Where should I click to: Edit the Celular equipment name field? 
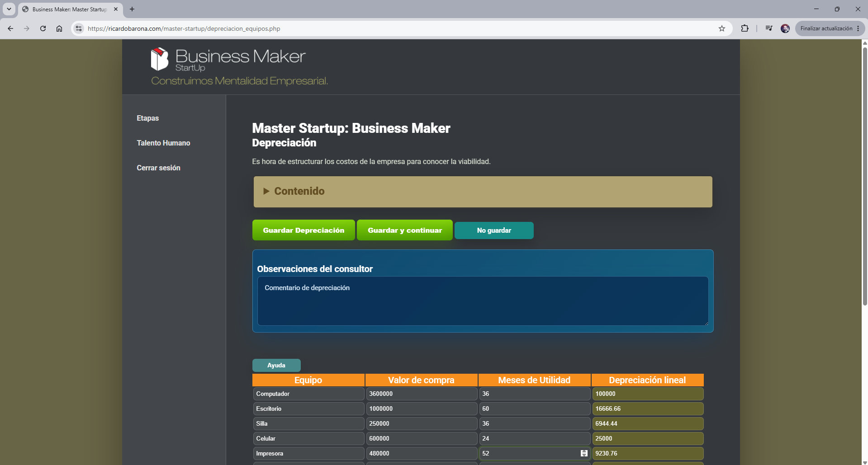pyautogui.click(x=308, y=438)
